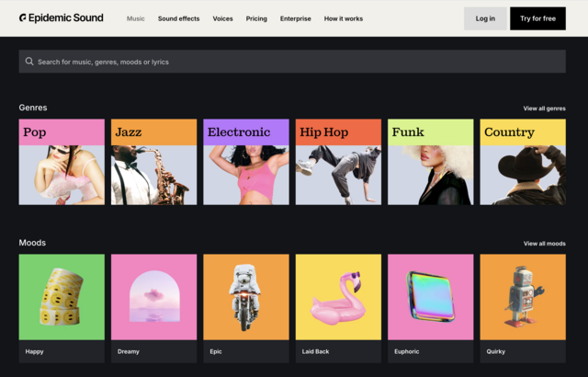588x377 pixels.
Task: Open the Jazz genre card
Action: click(x=153, y=162)
